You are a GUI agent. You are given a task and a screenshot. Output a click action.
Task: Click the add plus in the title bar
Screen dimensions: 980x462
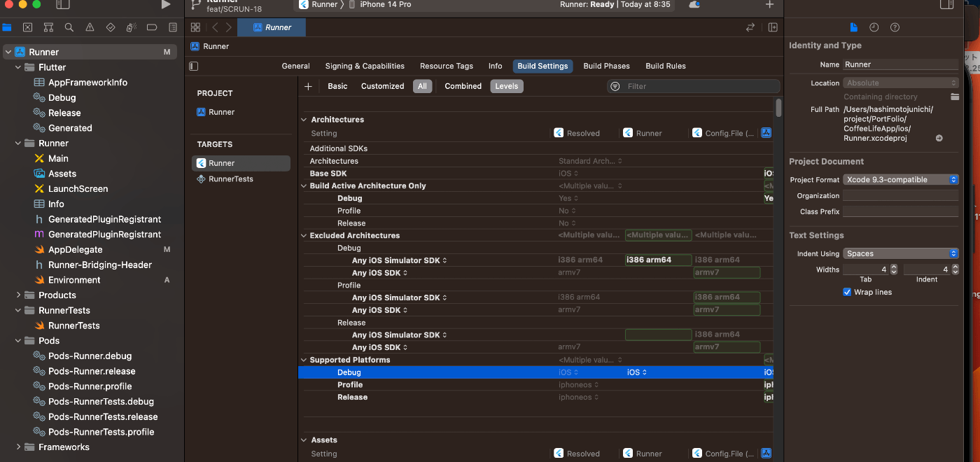(769, 4)
